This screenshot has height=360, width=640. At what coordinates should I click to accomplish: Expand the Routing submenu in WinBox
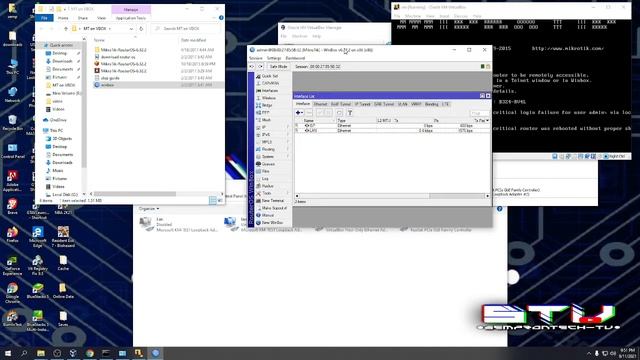(x=272, y=149)
